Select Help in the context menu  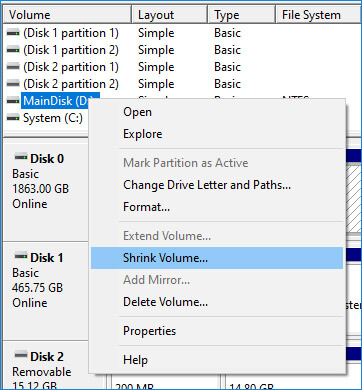coord(217,360)
